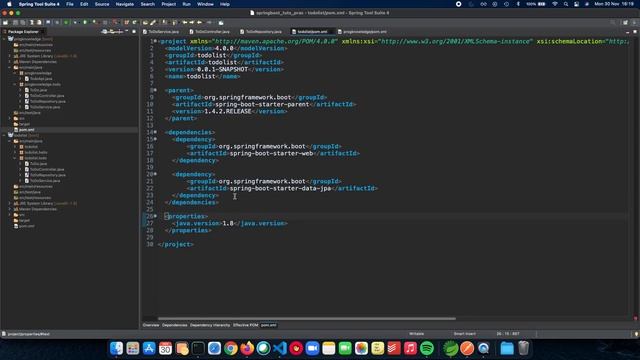
Task: Open the Run menu in menu bar
Action: pos(186,4)
